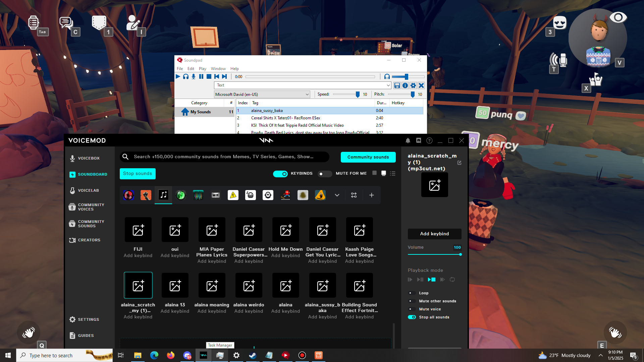Adjust the Voicemod Volume slider
The width and height of the screenshot is (644, 362).
click(x=461, y=254)
